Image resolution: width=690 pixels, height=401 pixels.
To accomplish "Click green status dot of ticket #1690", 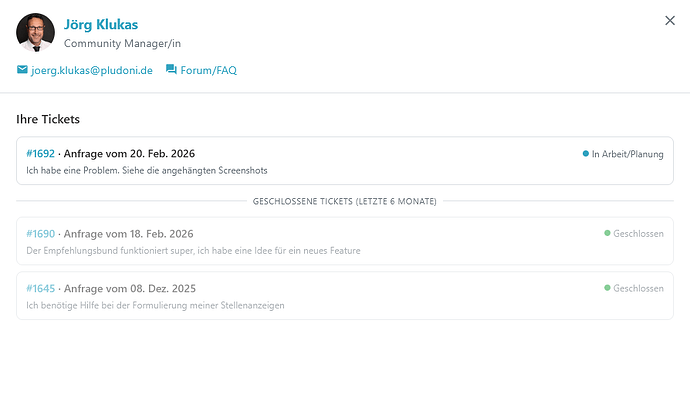I will pos(607,233).
